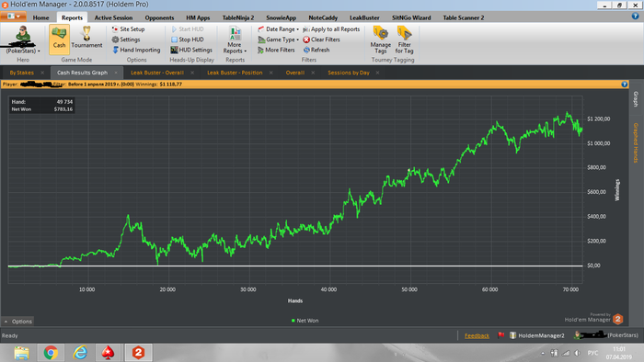
Task: Close the Leak Buster - Overall tab
Action: [x=192, y=73]
